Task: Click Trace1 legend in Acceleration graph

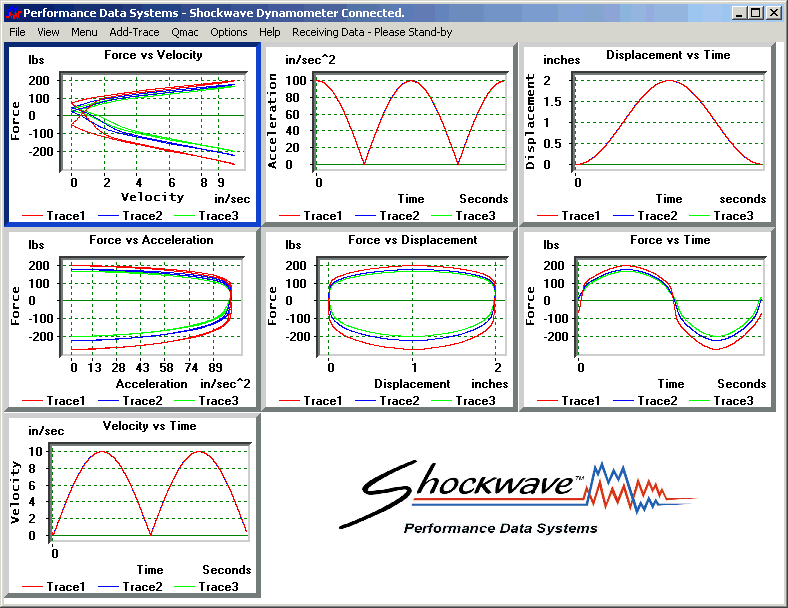Action: 311,216
